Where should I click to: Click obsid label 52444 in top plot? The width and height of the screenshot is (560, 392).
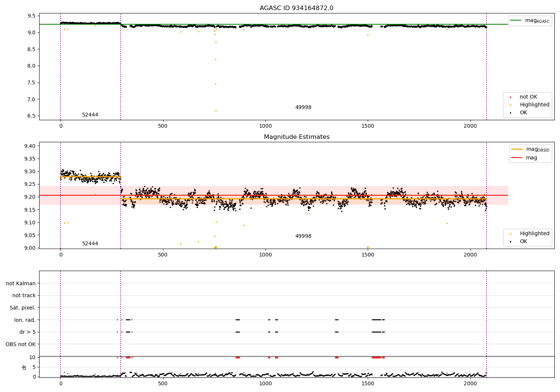tap(90, 115)
